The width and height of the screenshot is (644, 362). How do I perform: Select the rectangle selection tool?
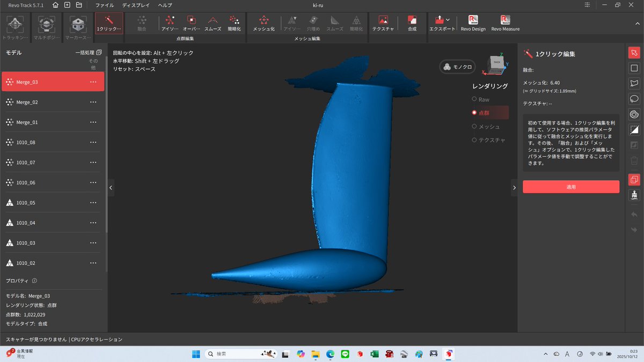[634, 68]
